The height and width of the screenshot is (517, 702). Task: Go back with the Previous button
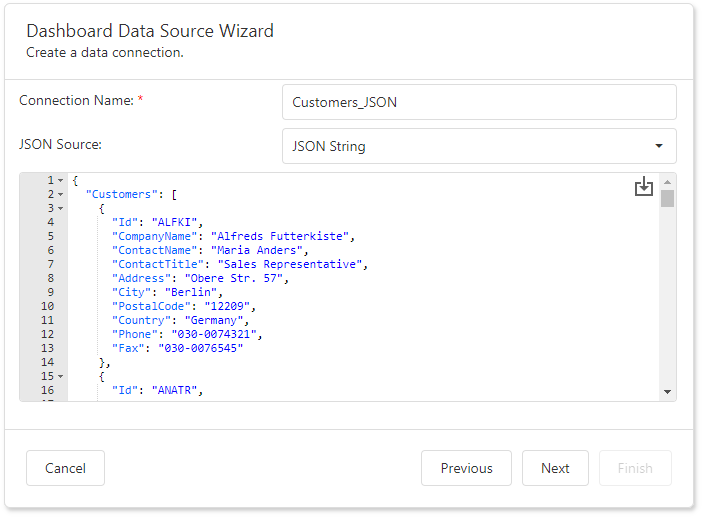[466, 468]
